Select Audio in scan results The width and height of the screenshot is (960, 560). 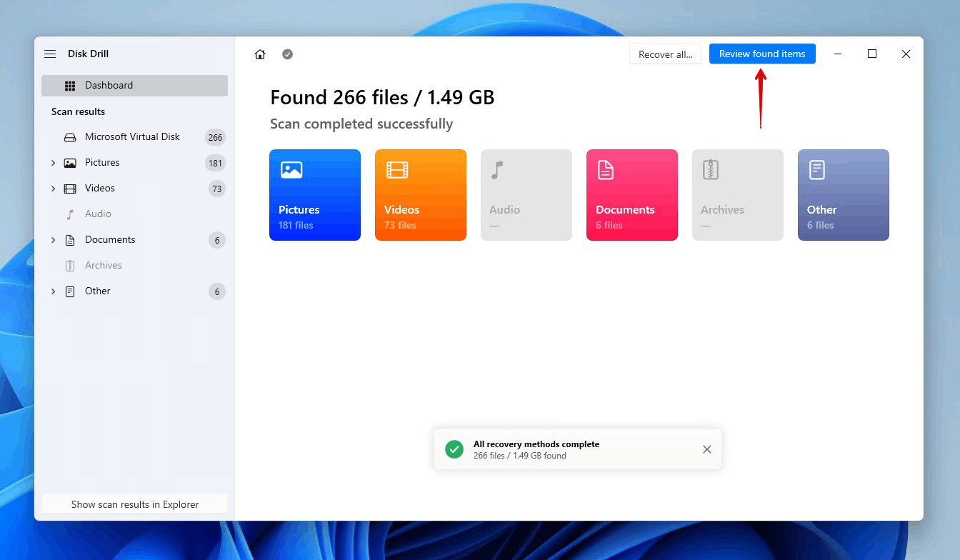pyautogui.click(x=134, y=214)
